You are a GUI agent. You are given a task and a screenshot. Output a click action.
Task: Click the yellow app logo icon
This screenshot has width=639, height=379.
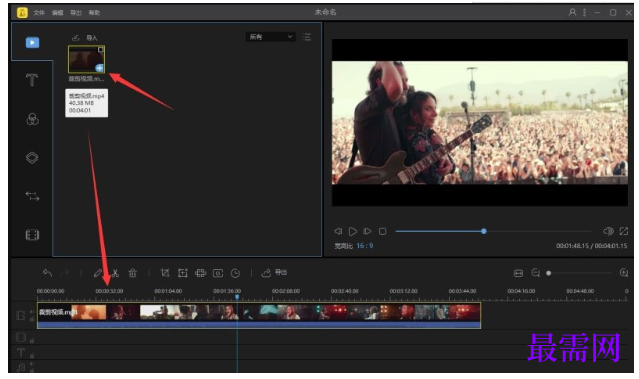pyautogui.click(x=22, y=13)
